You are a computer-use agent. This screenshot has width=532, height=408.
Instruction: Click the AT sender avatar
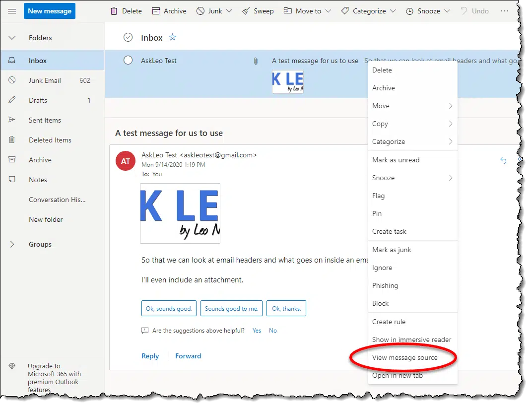pyautogui.click(x=126, y=161)
